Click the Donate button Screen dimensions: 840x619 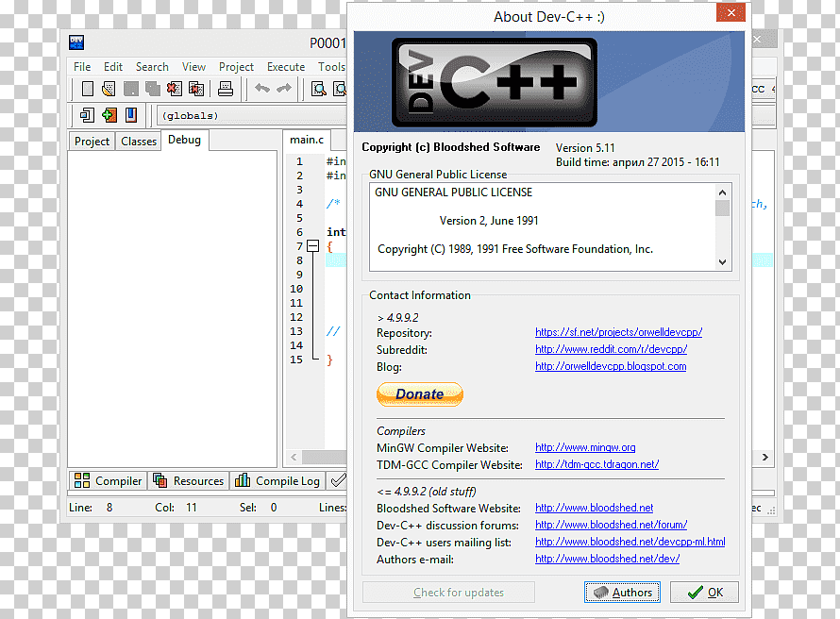tap(420, 394)
